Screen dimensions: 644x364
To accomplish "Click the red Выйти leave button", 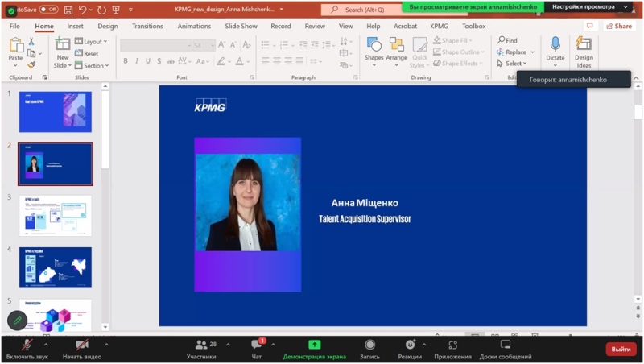I will [621, 349].
